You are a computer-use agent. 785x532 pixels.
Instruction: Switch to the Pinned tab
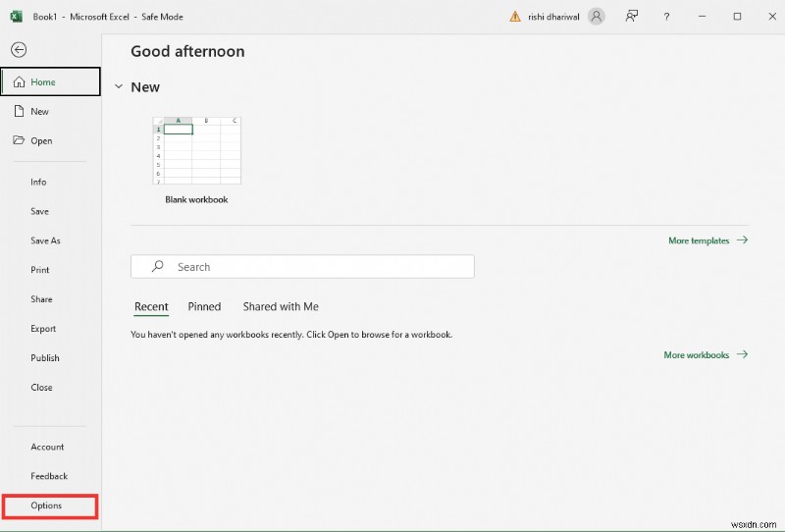tap(204, 306)
